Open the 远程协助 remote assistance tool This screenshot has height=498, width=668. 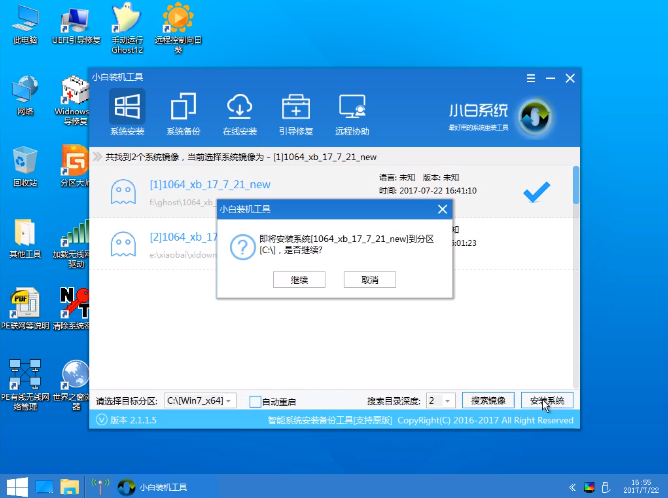point(353,108)
